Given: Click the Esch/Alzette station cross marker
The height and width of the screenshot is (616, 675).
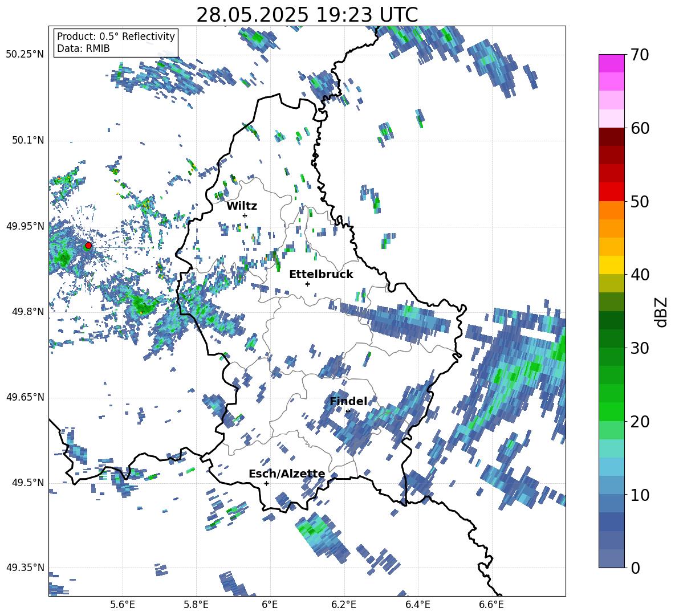Looking at the screenshot, I should coord(266,483).
